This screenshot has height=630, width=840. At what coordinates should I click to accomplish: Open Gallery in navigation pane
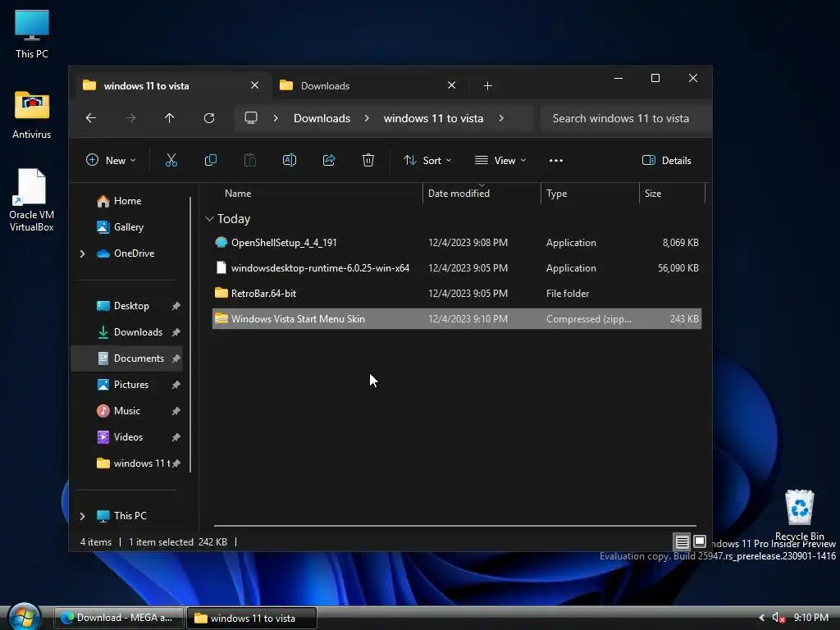click(127, 227)
